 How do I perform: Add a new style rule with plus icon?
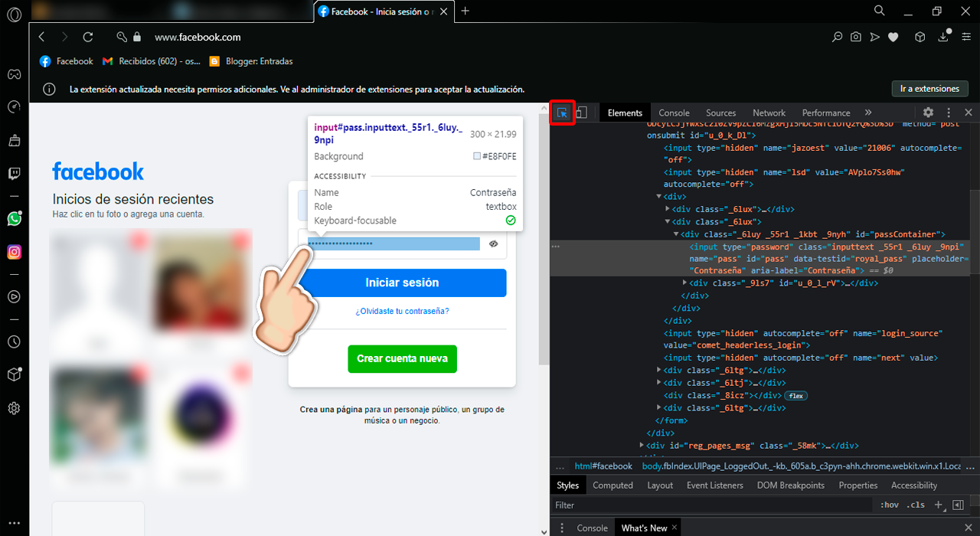click(x=939, y=505)
